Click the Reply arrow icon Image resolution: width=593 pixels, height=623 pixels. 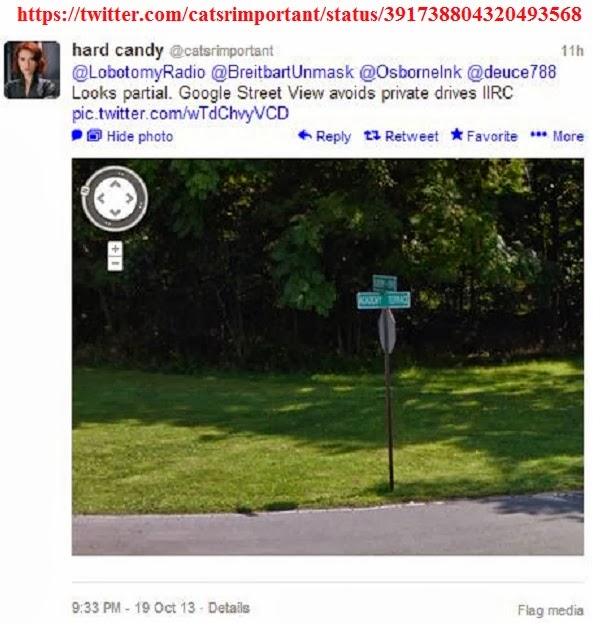[x=305, y=135]
